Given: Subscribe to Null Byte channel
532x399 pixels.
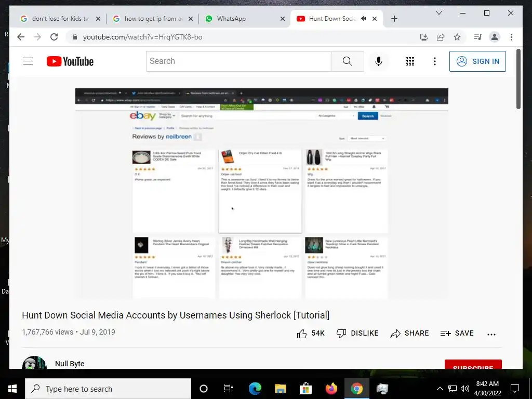Looking at the screenshot, I should pos(473,364).
